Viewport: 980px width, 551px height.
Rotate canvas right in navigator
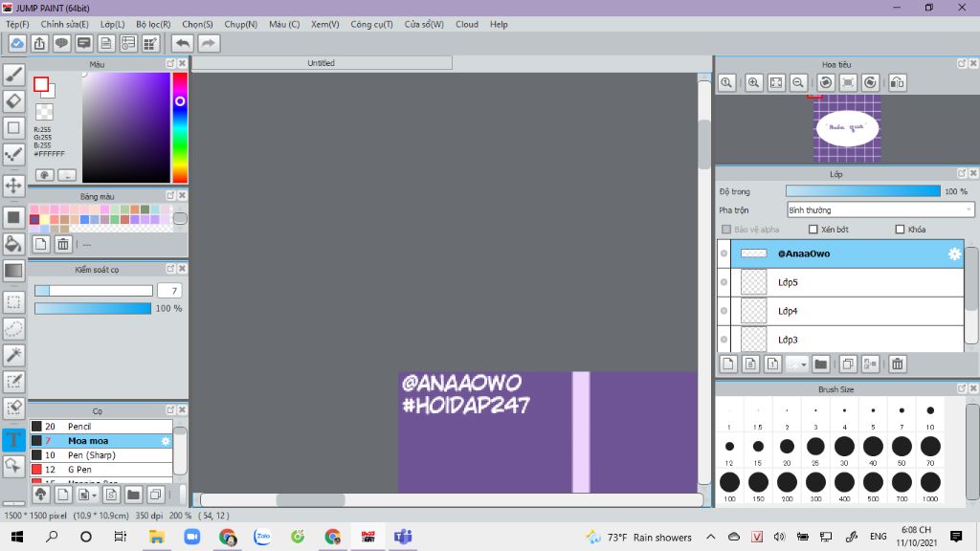coord(871,82)
